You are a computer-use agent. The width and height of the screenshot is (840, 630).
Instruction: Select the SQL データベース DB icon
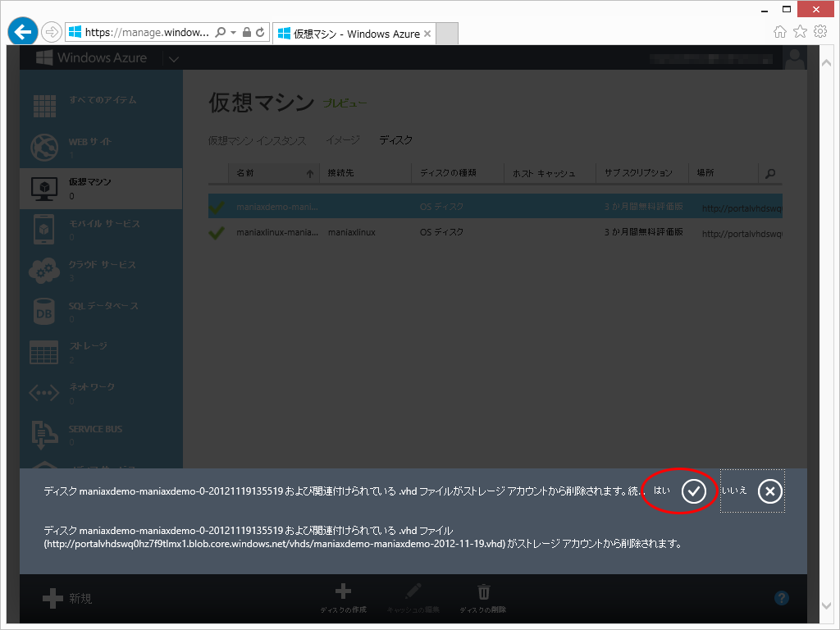(44, 313)
